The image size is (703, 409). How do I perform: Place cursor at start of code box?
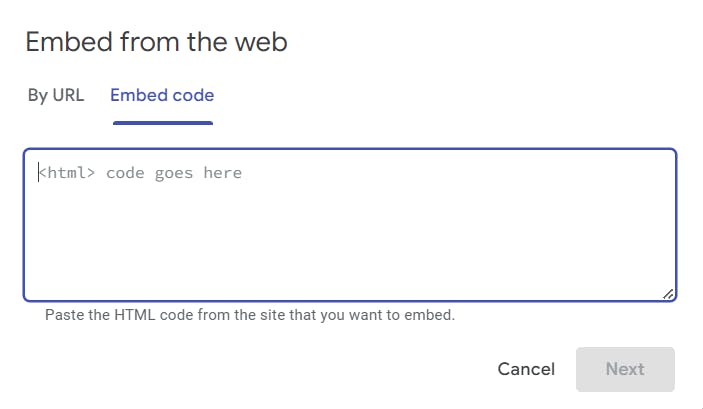coord(40,173)
